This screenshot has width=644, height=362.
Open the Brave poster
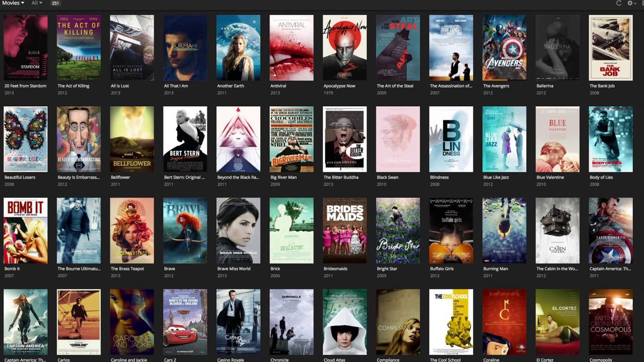185,231
